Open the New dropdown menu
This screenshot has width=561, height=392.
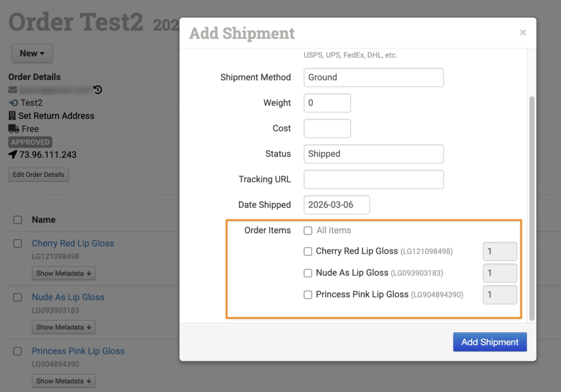coord(32,54)
